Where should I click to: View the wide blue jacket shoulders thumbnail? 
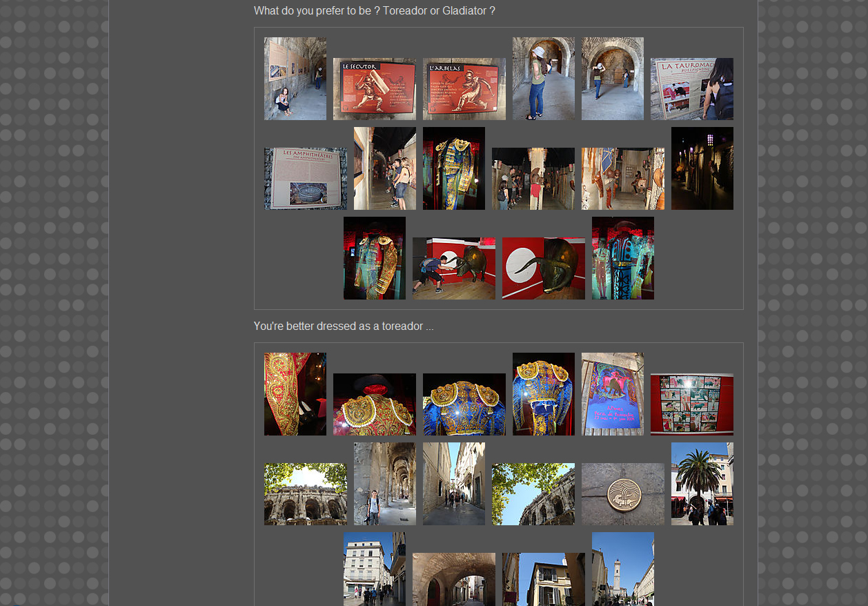click(464, 404)
